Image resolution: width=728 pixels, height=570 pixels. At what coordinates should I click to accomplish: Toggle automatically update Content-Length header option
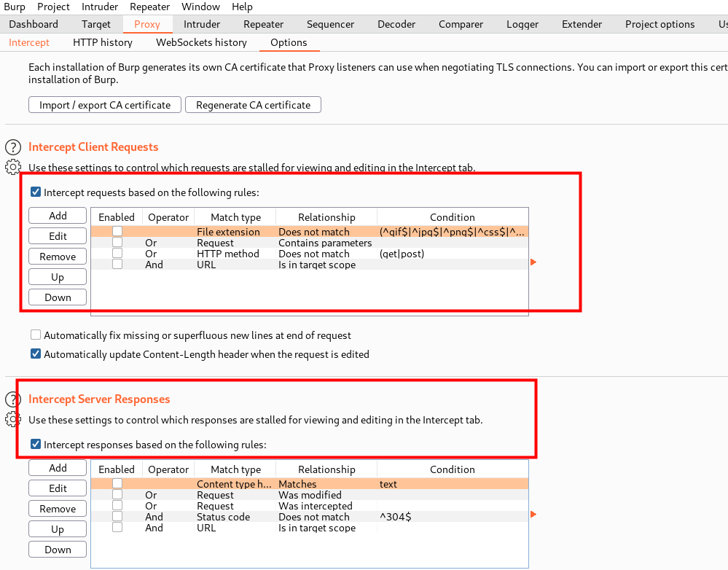(x=36, y=354)
